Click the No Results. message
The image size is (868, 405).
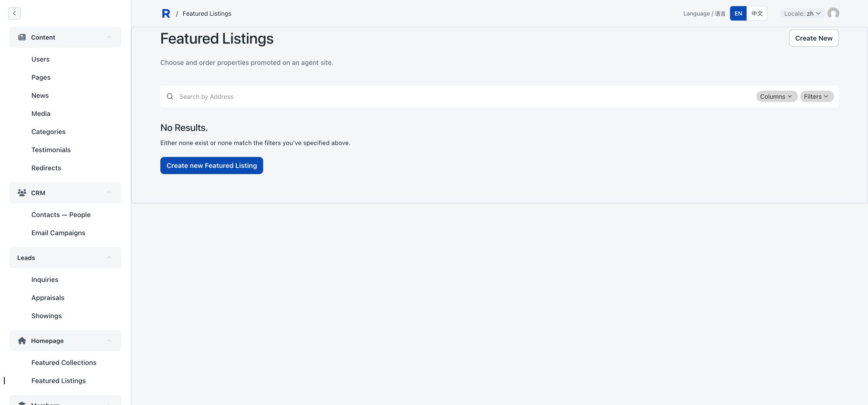coord(184,128)
